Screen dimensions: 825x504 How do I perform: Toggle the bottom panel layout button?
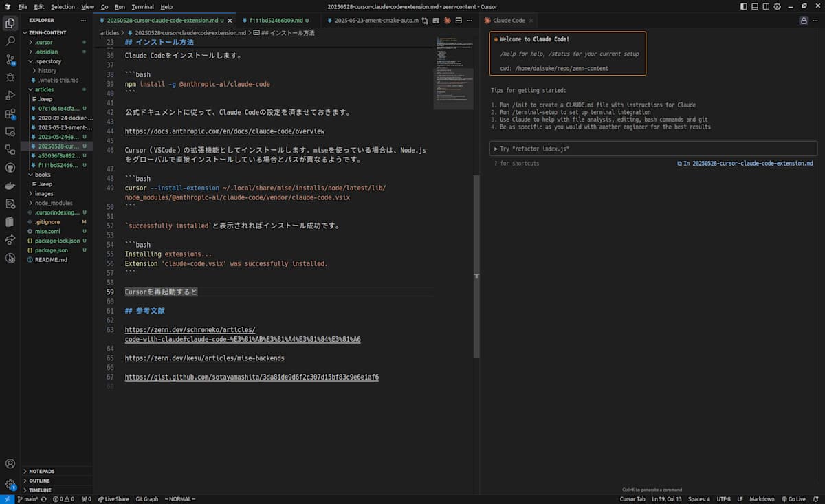coord(756,6)
